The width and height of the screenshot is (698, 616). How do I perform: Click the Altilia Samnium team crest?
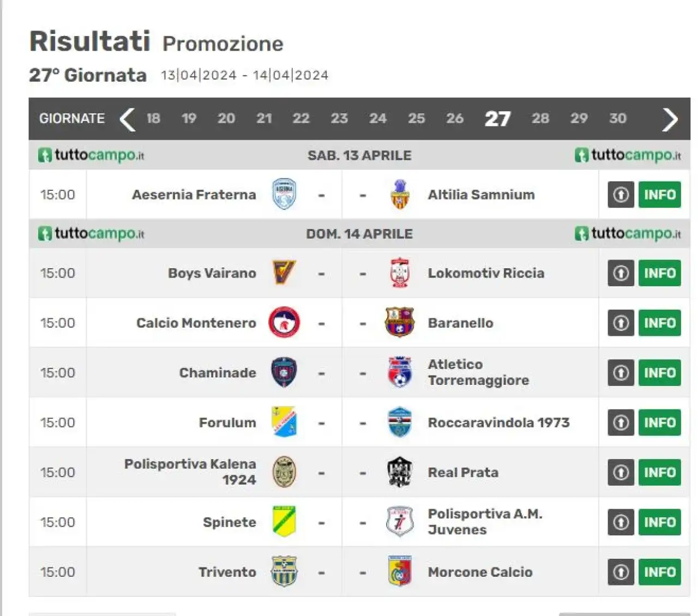tap(400, 195)
